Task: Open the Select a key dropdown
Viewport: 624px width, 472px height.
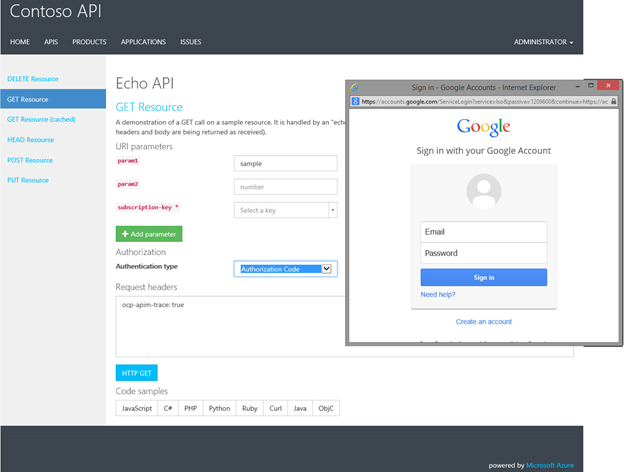Action: (285, 210)
